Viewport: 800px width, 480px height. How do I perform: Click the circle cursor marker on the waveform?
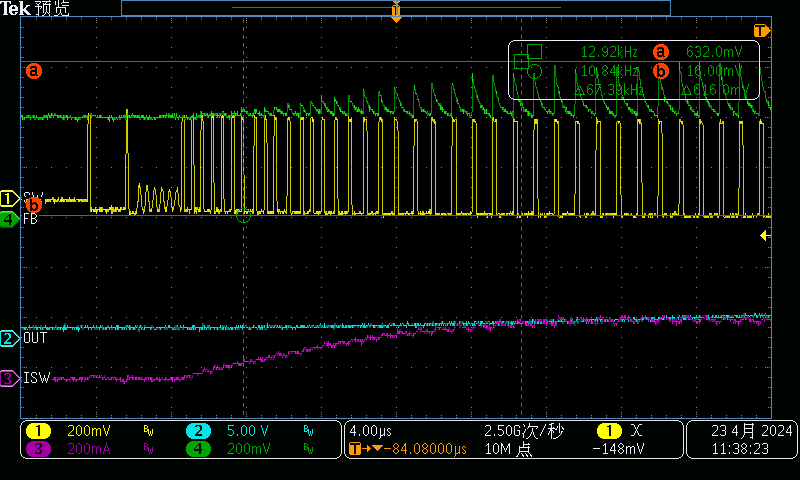pyautogui.click(x=243, y=216)
